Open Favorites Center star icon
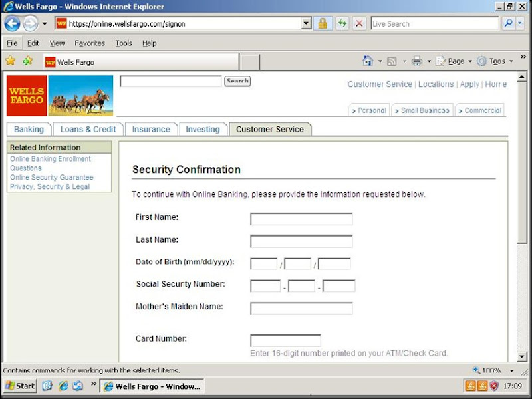The height and width of the screenshot is (399, 532). coord(11,61)
